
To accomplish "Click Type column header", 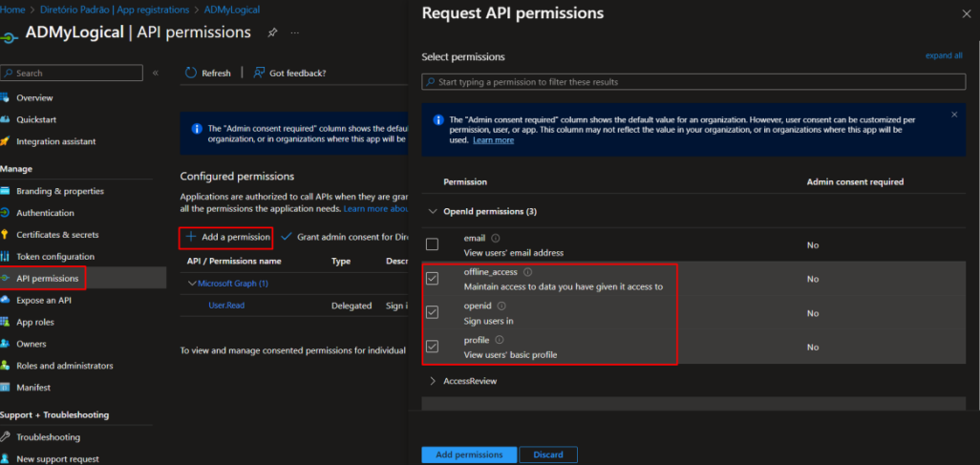I will coord(341,262).
